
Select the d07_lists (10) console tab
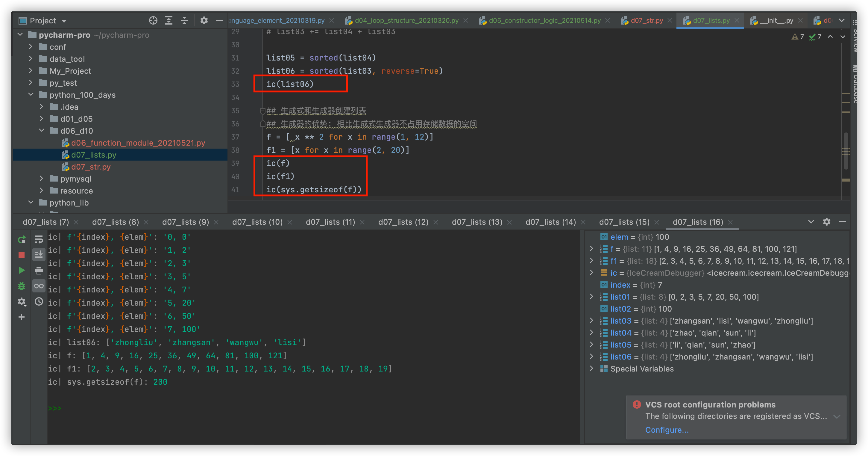click(x=257, y=222)
